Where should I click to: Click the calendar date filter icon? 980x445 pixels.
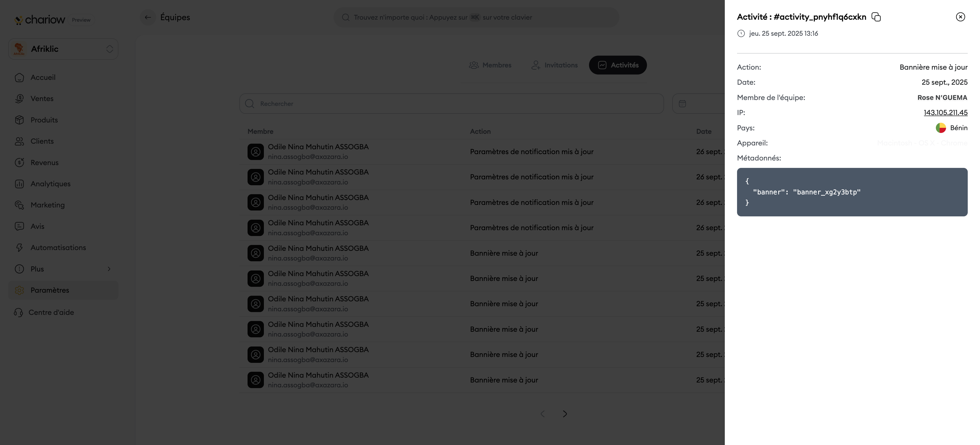682,104
